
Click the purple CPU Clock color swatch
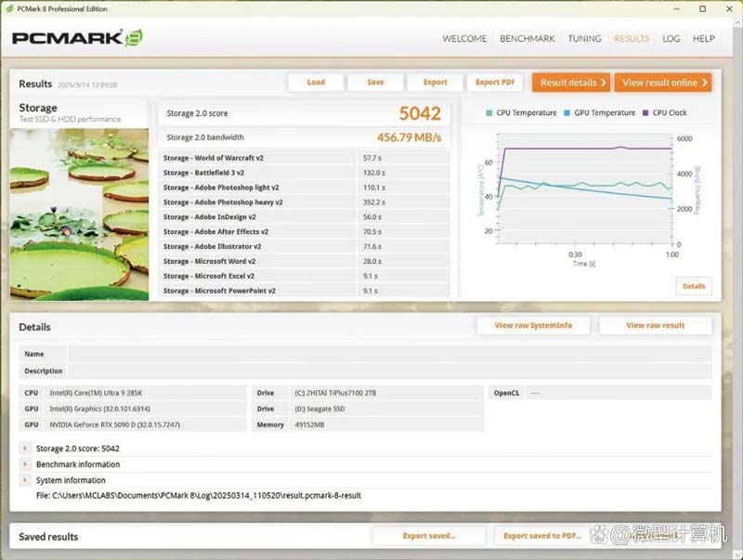647,112
